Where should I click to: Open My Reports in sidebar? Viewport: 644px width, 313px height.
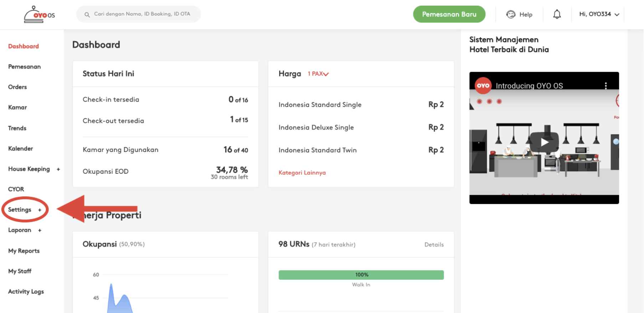24,251
